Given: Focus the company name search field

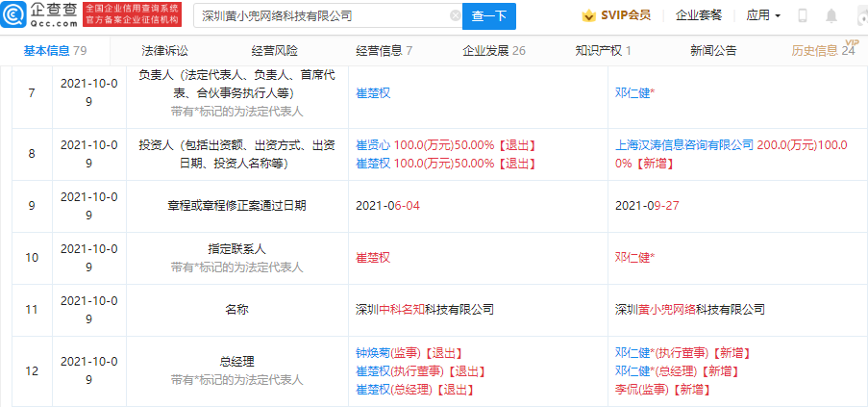Looking at the screenshot, I should coord(327,16).
